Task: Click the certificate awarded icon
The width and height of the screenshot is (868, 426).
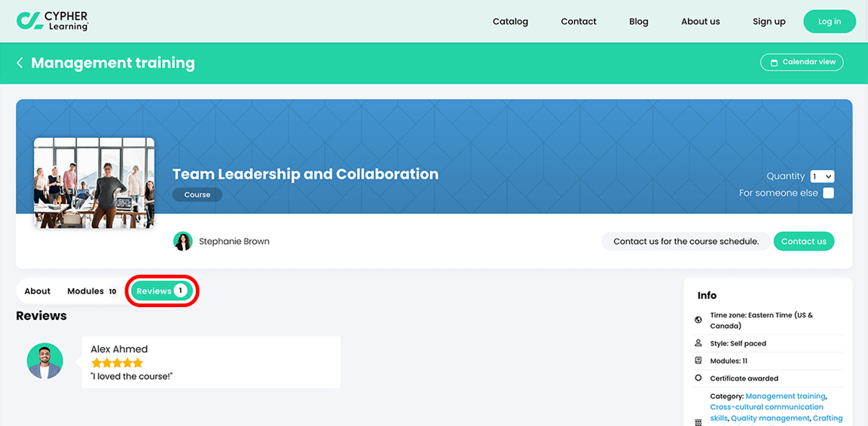Action: click(x=698, y=379)
